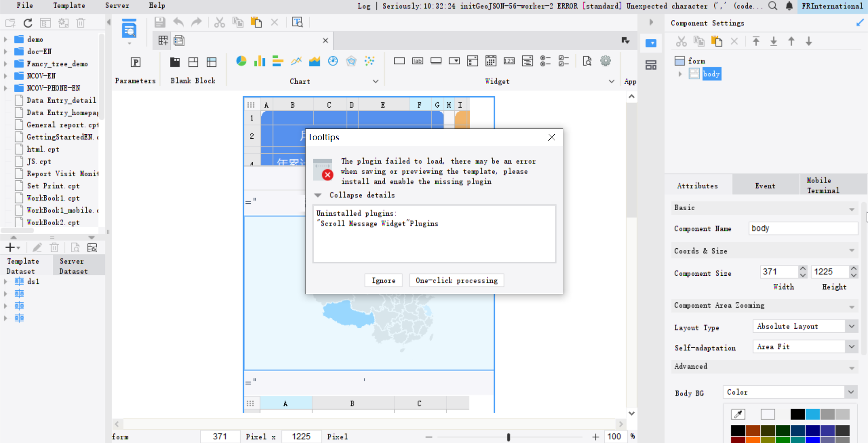Close the Tooltips dialog
This screenshot has height=443, width=868.
tap(552, 137)
